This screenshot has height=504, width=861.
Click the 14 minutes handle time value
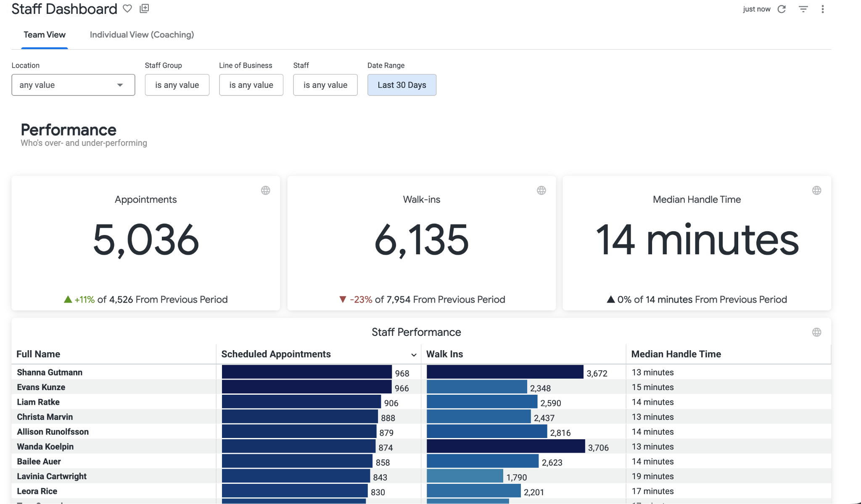point(697,240)
